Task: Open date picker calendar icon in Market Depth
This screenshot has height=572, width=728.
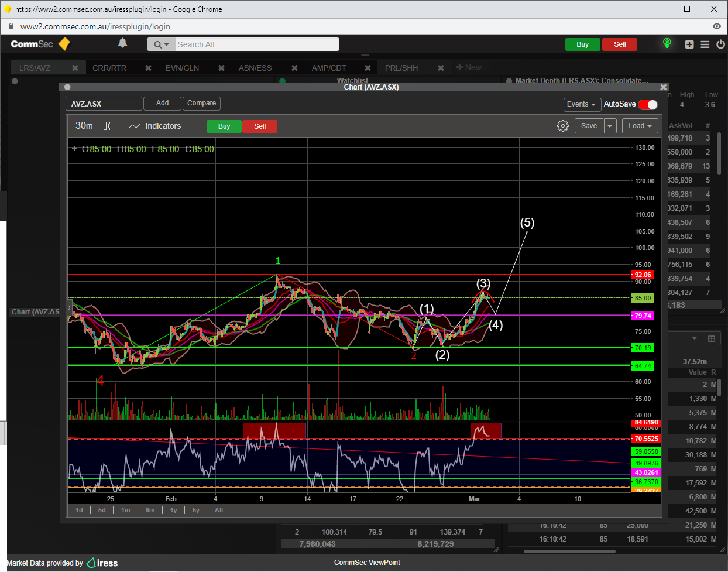Action: tap(712, 338)
